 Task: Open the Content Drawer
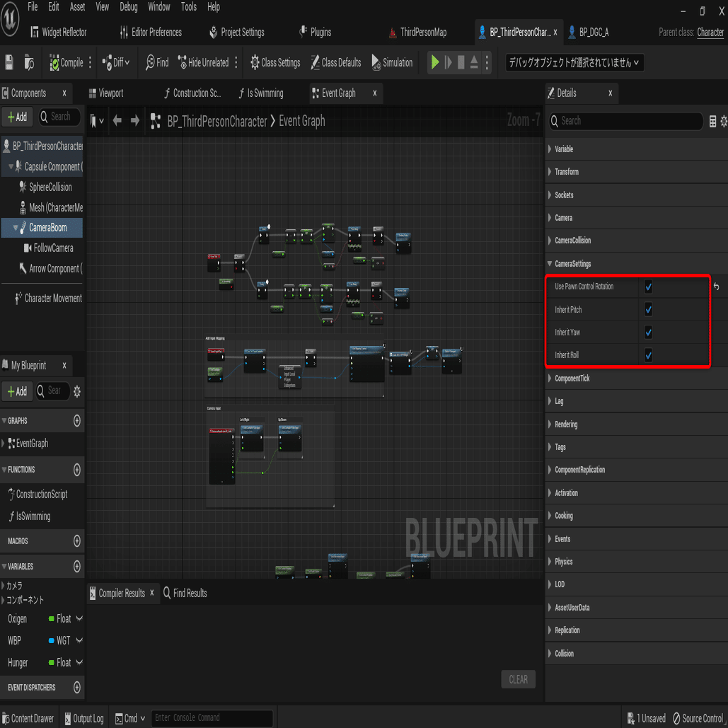pyautogui.click(x=28, y=718)
